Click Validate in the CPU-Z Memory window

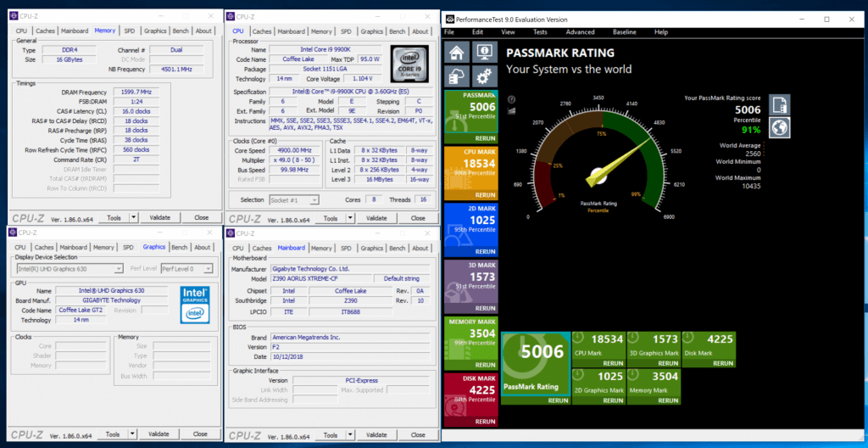pyautogui.click(x=159, y=218)
